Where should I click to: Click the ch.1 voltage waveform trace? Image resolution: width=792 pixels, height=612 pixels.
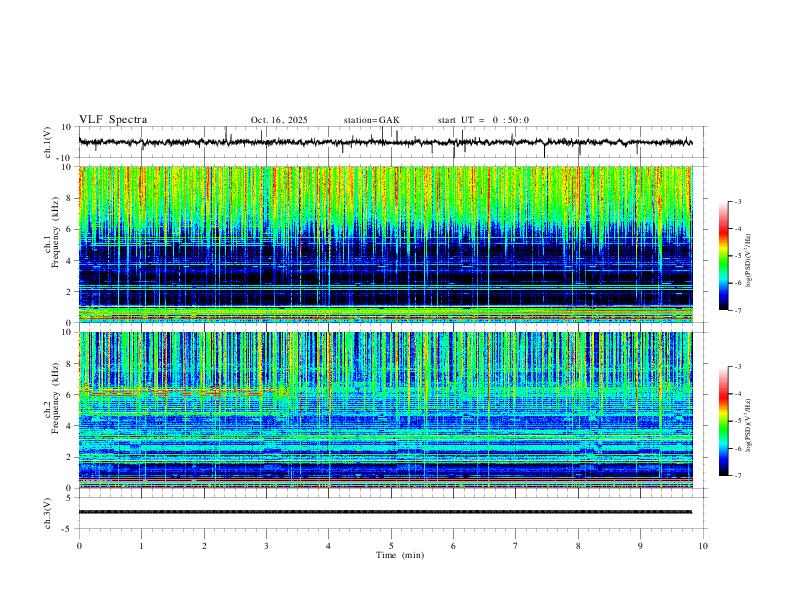(385, 142)
